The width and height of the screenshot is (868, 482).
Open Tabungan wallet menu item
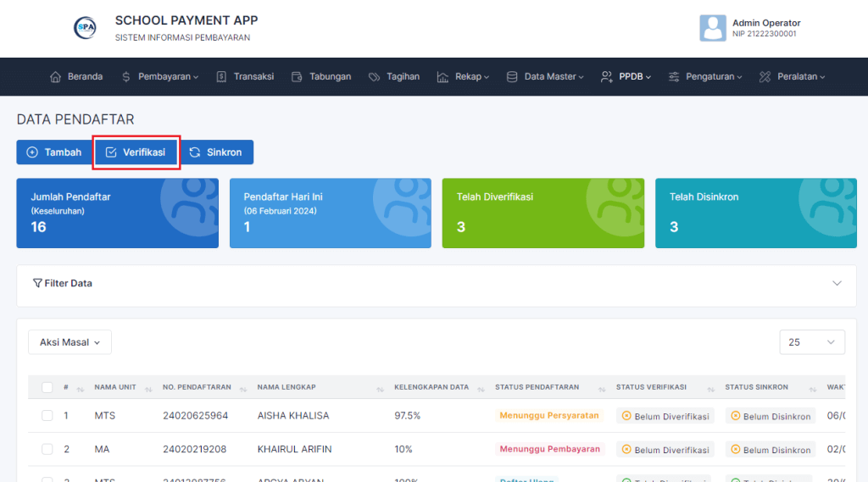click(321, 76)
